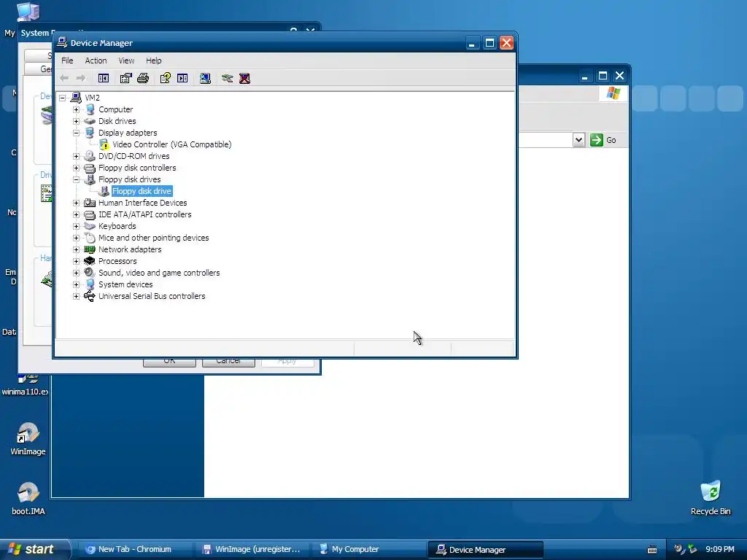The image size is (747, 560).
Task: Open the View menu
Action: tap(126, 61)
